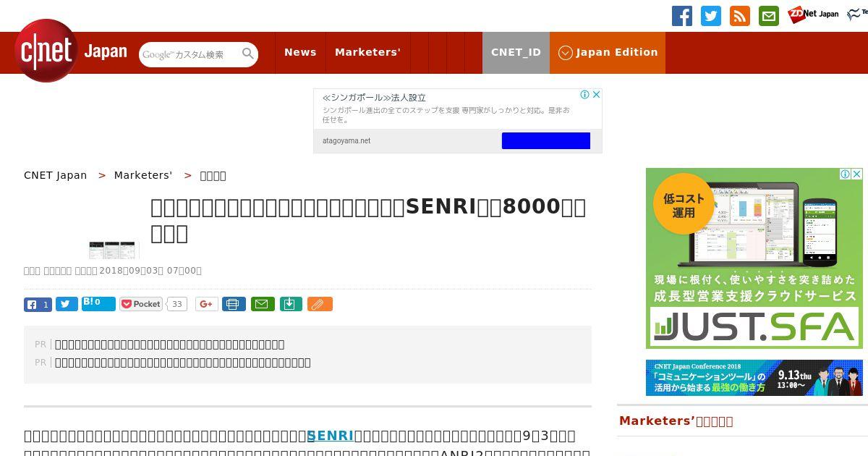The height and width of the screenshot is (456, 868).
Task: Open the orange RSS feed icon
Action: [740, 16]
